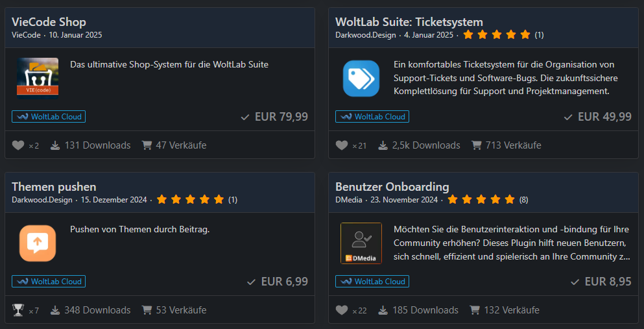The height and width of the screenshot is (329, 644).
Task: Click download icon beside 131 Downloads
Action: (55, 145)
